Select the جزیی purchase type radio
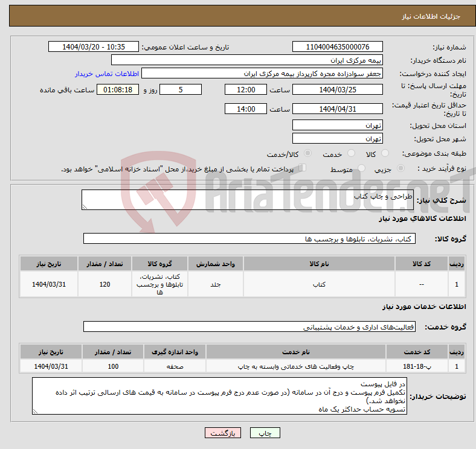This screenshot has width=476, height=449. click(400, 168)
